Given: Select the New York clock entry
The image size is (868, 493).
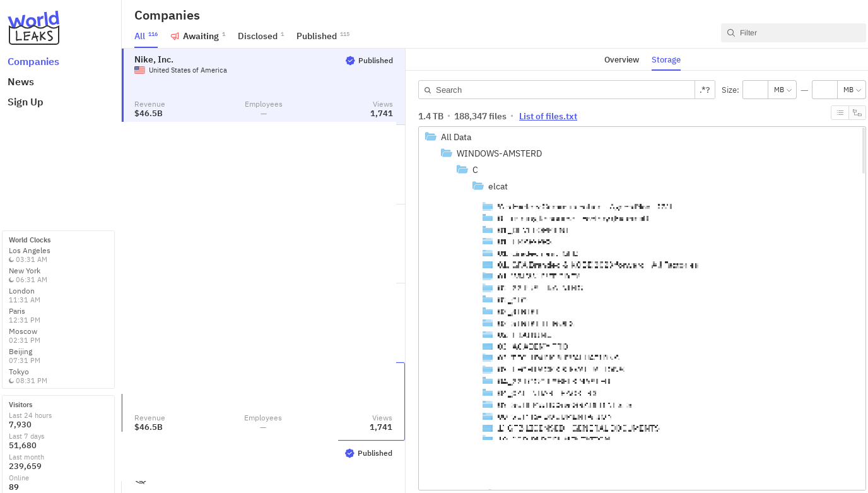Looking at the screenshot, I should point(28,275).
